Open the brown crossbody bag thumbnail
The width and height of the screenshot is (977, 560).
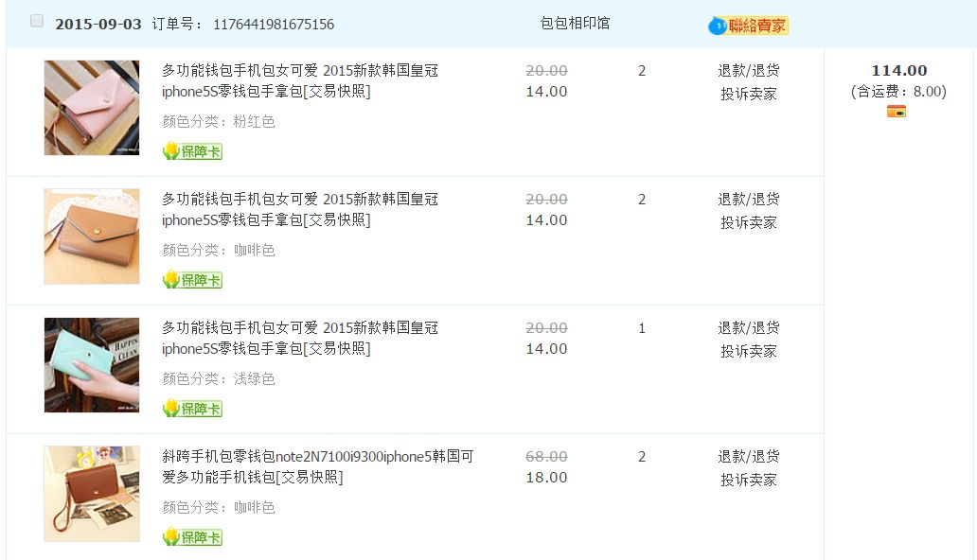[x=92, y=494]
